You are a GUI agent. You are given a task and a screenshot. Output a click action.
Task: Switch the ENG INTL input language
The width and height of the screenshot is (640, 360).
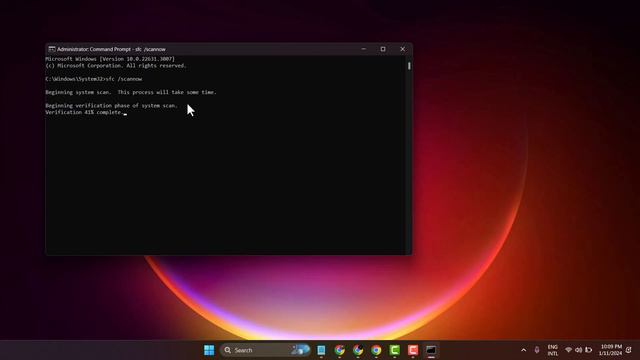553,350
